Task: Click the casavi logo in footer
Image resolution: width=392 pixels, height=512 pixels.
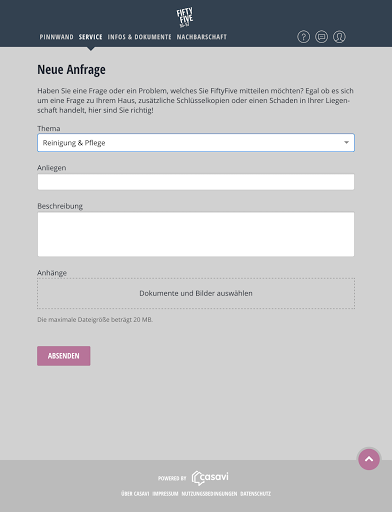Action: coord(210,478)
